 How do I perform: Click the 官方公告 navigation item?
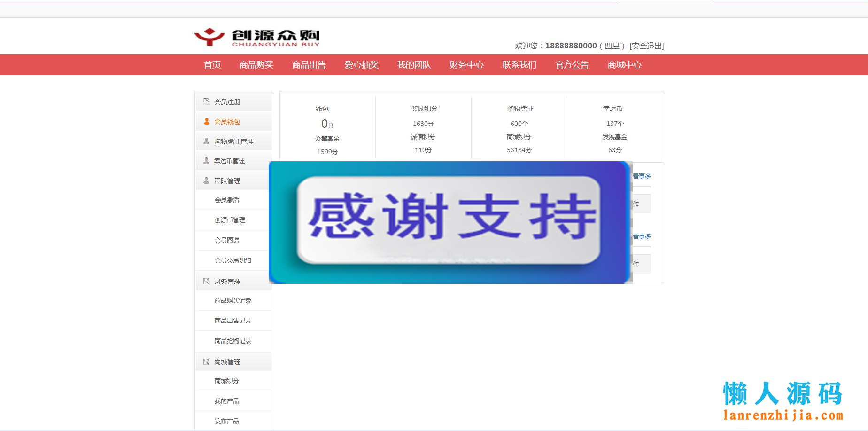(572, 65)
